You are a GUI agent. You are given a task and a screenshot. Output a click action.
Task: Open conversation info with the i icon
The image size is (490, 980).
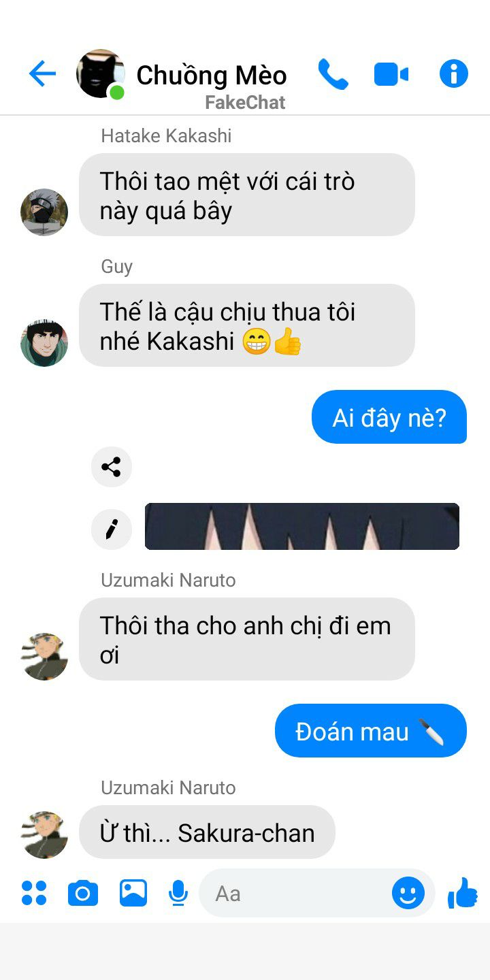point(454,73)
